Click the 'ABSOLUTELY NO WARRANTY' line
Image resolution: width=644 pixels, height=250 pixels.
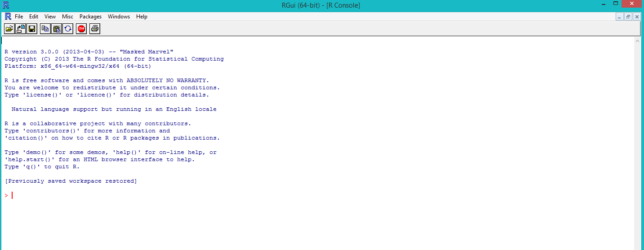pos(107,80)
